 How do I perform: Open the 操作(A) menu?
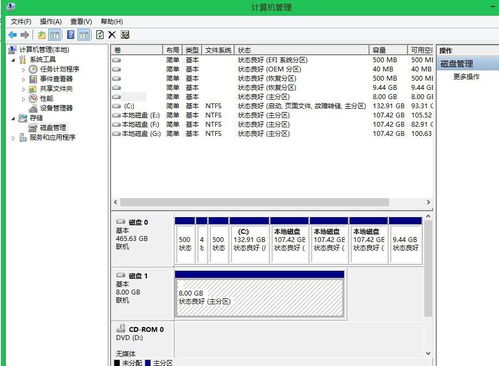point(51,22)
